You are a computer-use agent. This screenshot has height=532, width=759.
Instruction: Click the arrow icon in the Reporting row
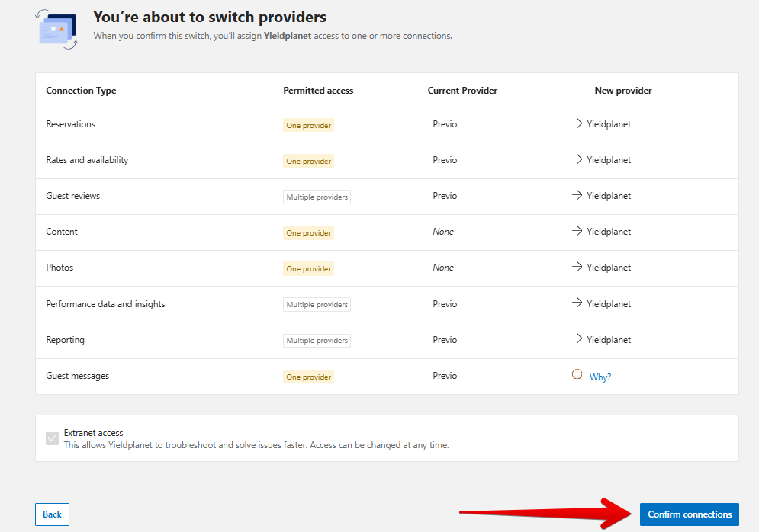click(577, 338)
